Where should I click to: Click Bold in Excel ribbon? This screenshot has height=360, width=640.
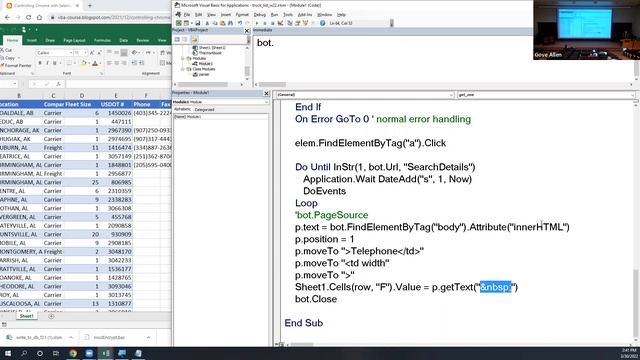(x=40, y=63)
